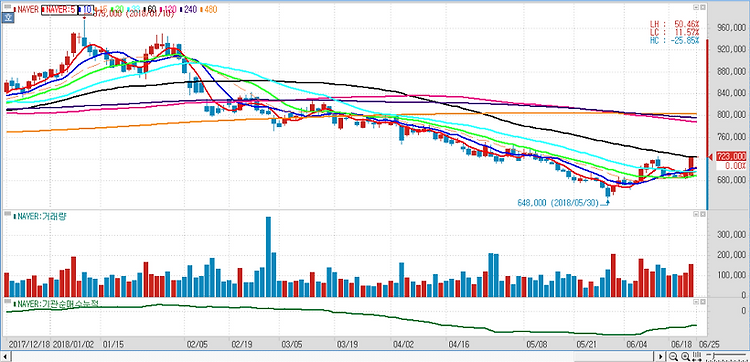
Task: Click the LC : 11.57% text
Action: 675,32
